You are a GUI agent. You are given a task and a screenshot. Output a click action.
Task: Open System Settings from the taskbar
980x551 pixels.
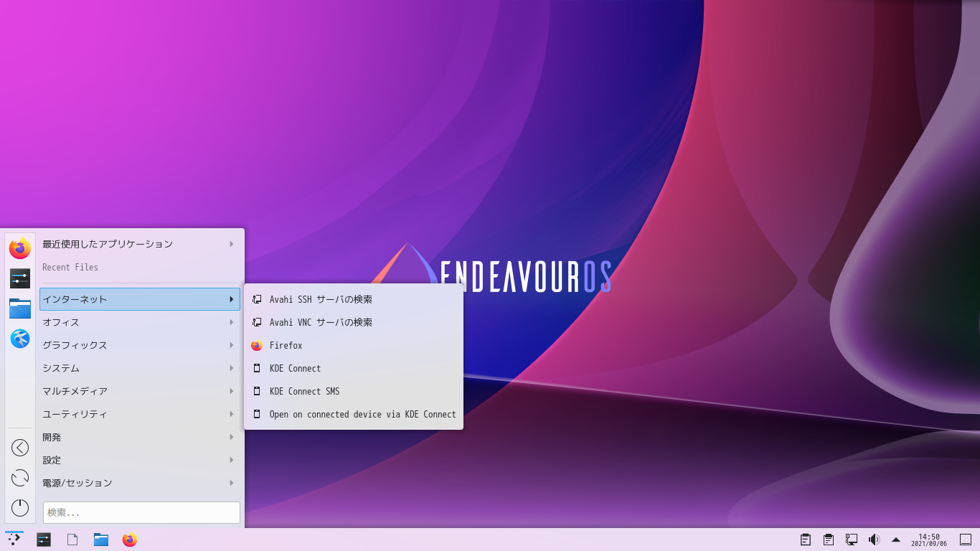pyautogui.click(x=44, y=540)
